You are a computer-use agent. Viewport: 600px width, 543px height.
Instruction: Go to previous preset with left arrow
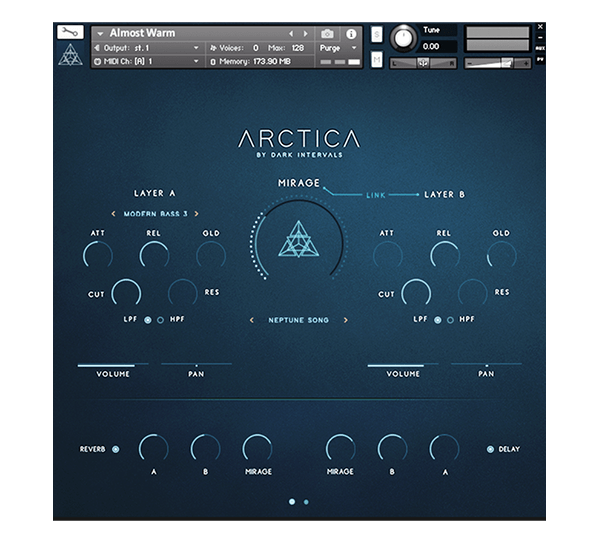(291, 34)
